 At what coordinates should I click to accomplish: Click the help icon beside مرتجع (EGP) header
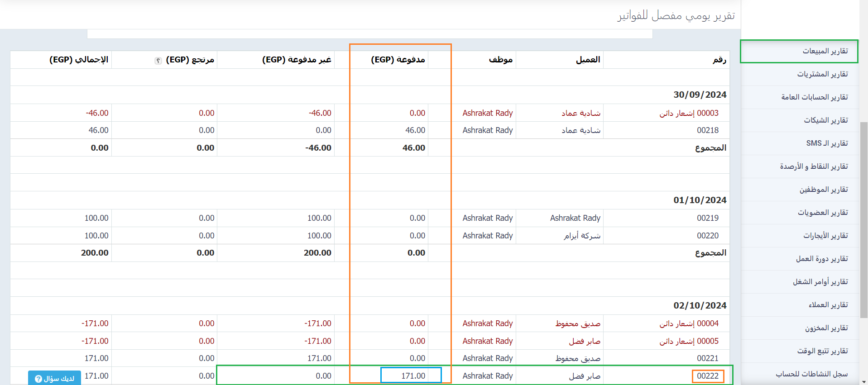[x=158, y=61]
